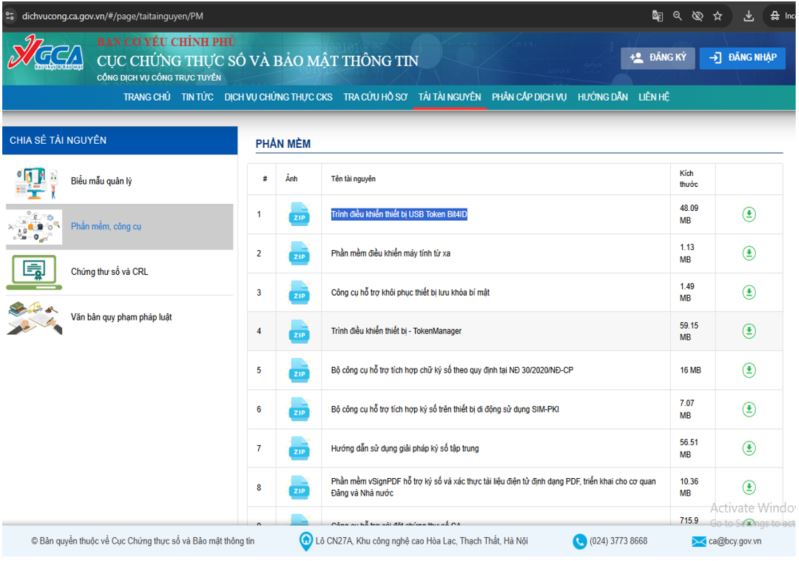Click ZIP icon of remote control software
799x561 pixels.
coord(299,253)
